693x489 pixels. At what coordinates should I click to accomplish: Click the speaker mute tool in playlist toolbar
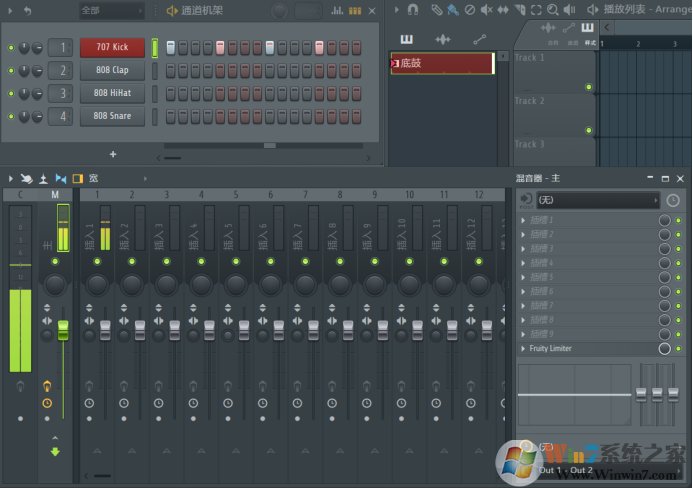[487, 9]
